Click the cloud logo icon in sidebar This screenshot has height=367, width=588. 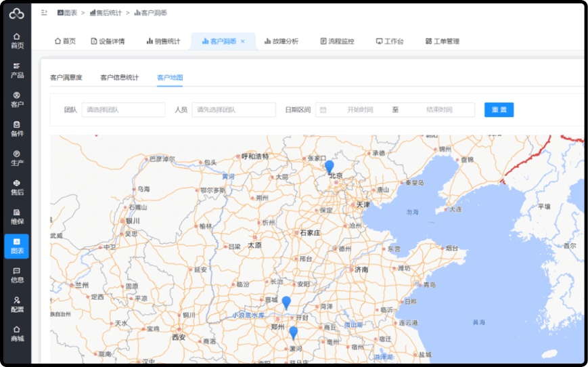pyautogui.click(x=16, y=14)
